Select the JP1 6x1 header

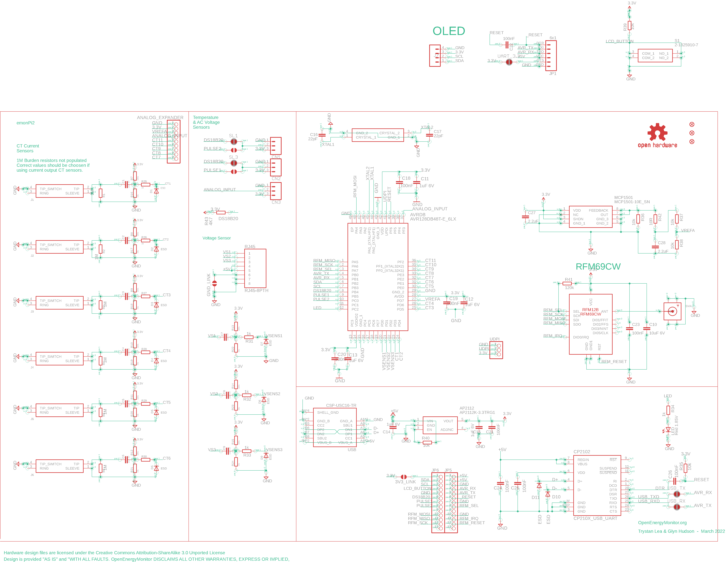(x=551, y=56)
